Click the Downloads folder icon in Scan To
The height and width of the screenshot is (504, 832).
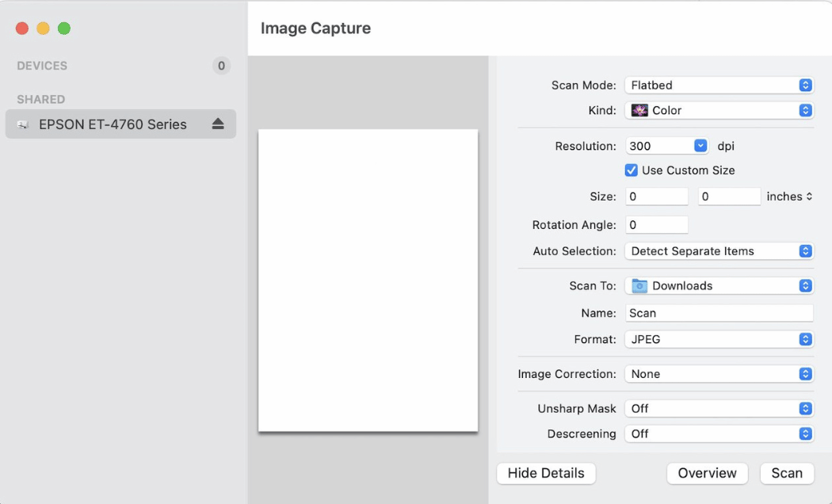click(642, 285)
